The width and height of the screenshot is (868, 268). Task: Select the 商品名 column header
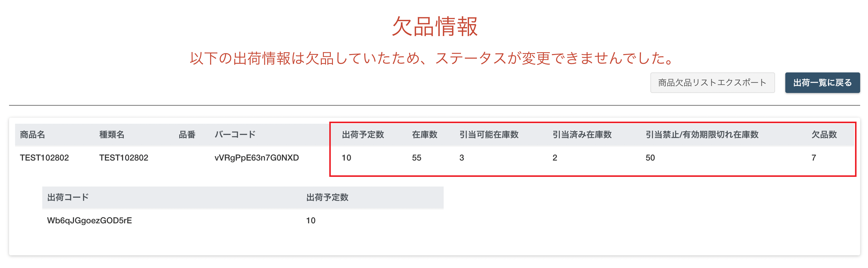32,135
